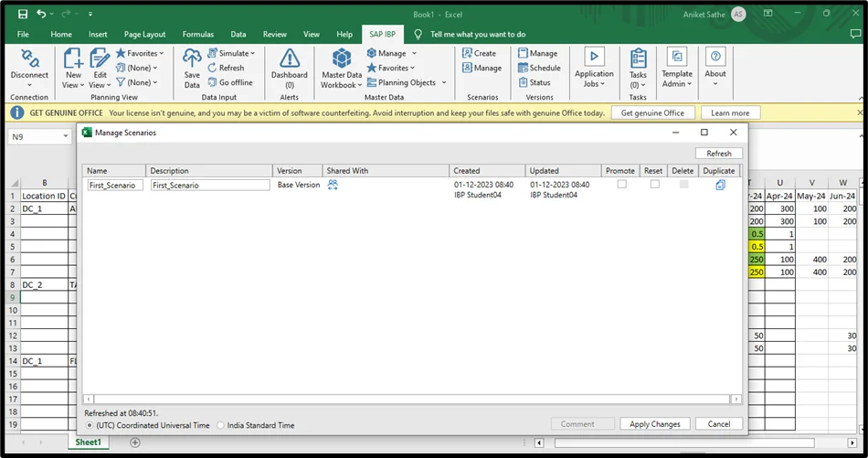868x458 pixels.
Task: Click the Apply Changes button
Action: click(655, 424)
